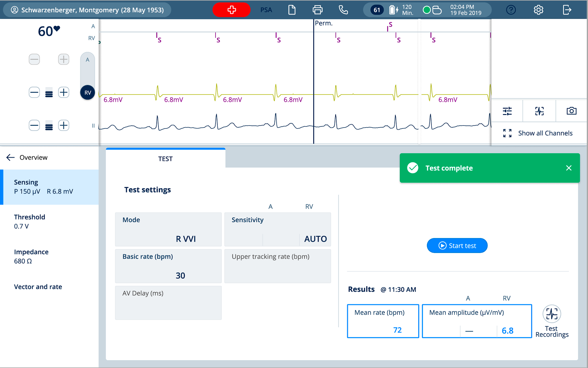Decrease atrial channel gain with minus
Viewport: 588px width, 368px height.
point(34,59)
